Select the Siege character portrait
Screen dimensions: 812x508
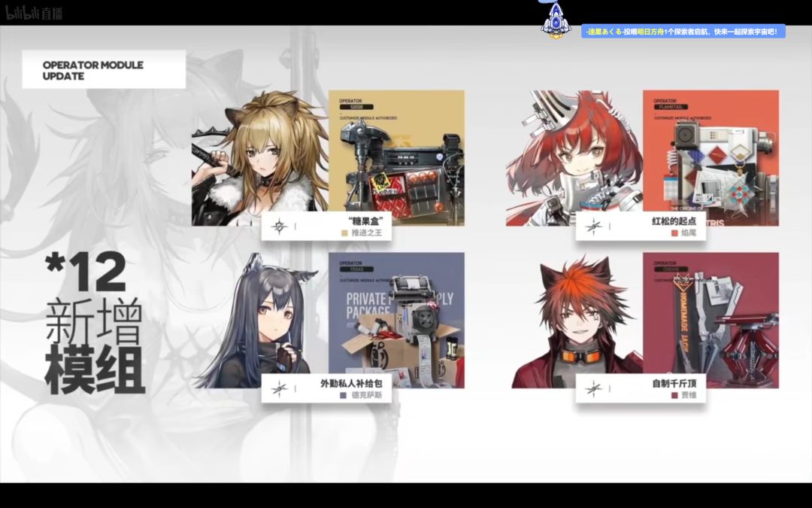260,157
